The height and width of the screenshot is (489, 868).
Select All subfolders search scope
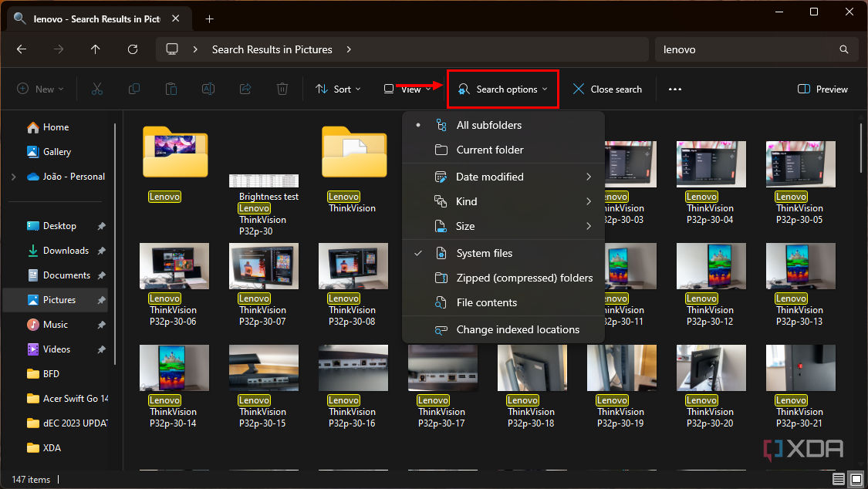point(489,124)
